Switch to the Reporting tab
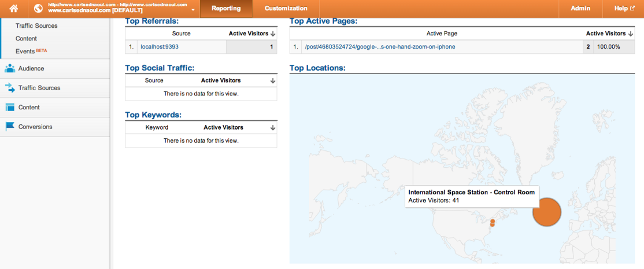644x269 pixels. [226, 9]
